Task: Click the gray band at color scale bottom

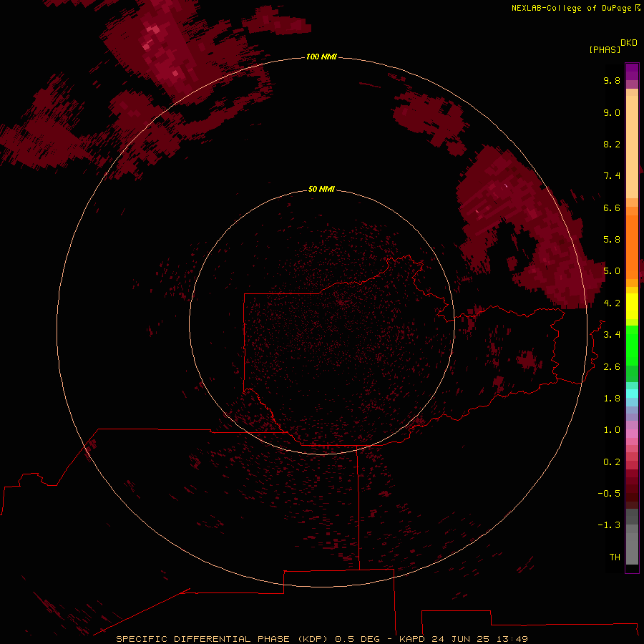Action: click(632, 545)
